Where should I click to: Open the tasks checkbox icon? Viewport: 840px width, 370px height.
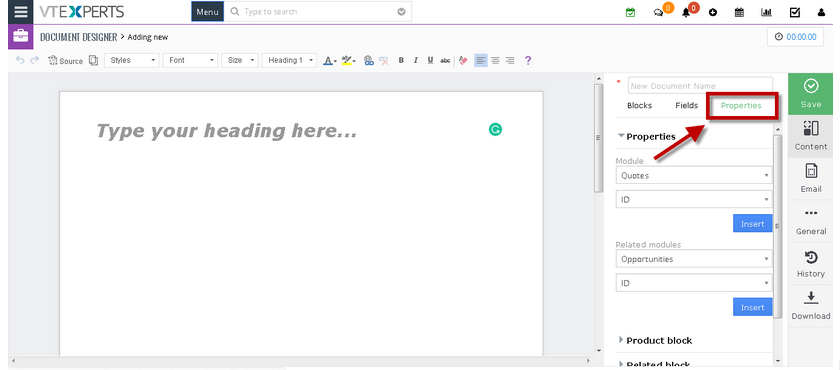(795, 12)
